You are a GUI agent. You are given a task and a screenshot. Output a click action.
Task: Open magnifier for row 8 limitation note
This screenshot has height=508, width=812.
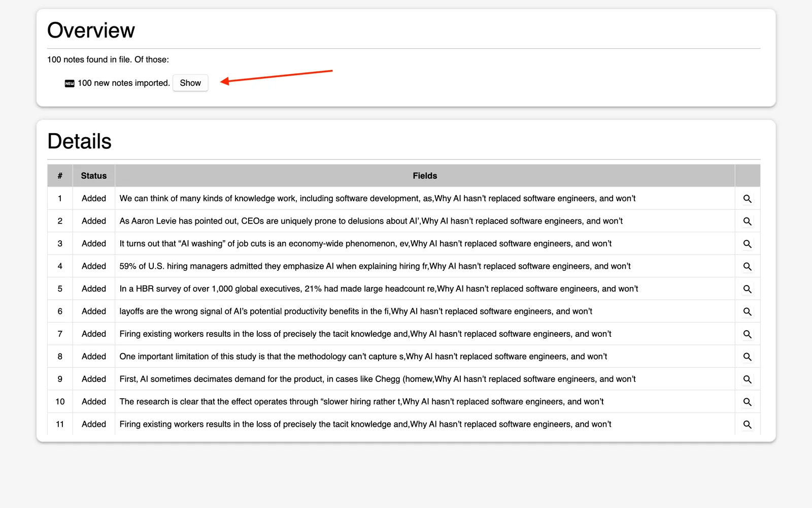(747, 357)
